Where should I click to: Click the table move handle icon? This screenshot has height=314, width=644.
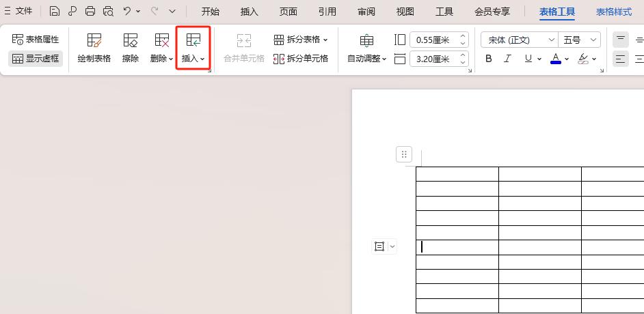(x=404, y=154)
